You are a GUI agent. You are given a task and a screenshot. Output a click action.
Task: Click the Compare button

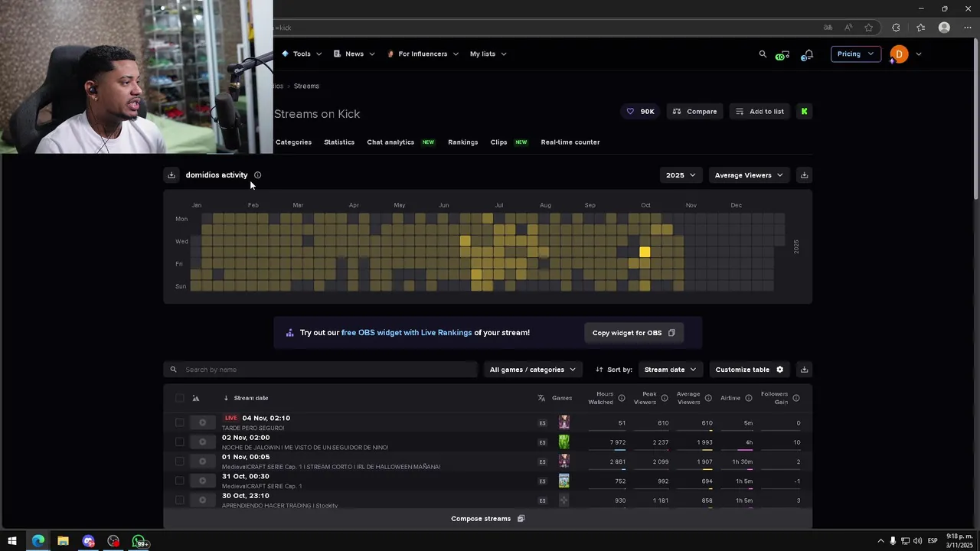click(694, 112)
